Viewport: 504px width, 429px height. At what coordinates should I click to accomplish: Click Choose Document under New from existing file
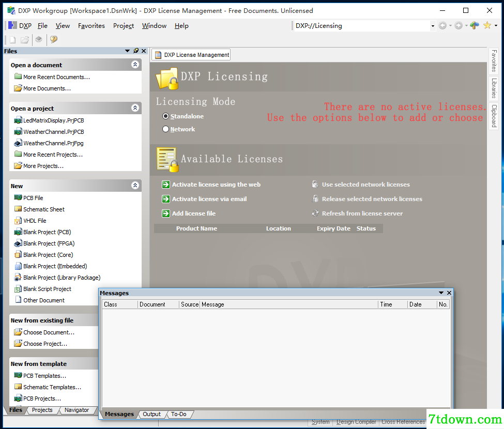click(49, 332)
